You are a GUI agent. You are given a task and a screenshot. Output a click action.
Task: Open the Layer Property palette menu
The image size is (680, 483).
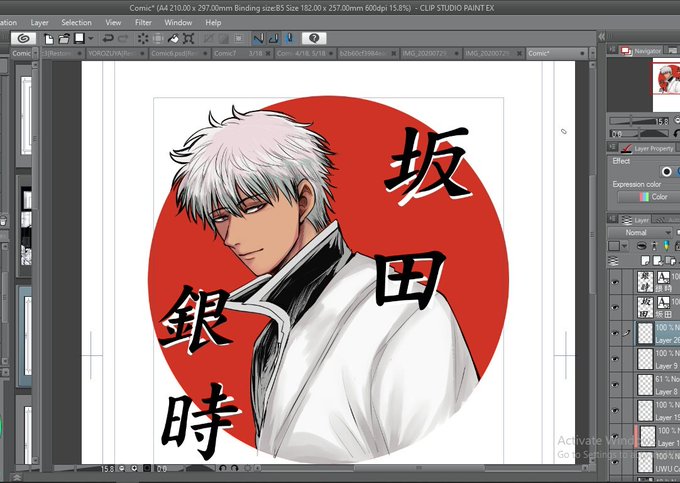[x=612, y=147]
